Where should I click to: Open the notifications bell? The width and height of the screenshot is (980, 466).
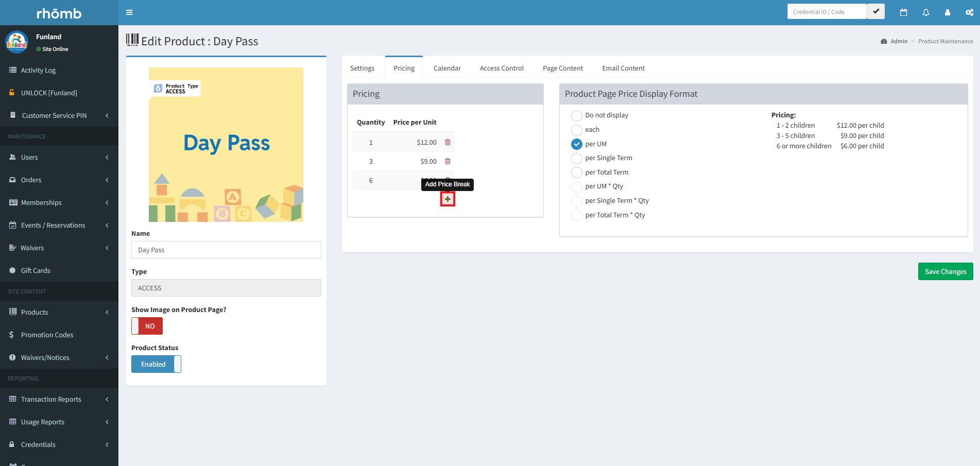coord(926,12)
